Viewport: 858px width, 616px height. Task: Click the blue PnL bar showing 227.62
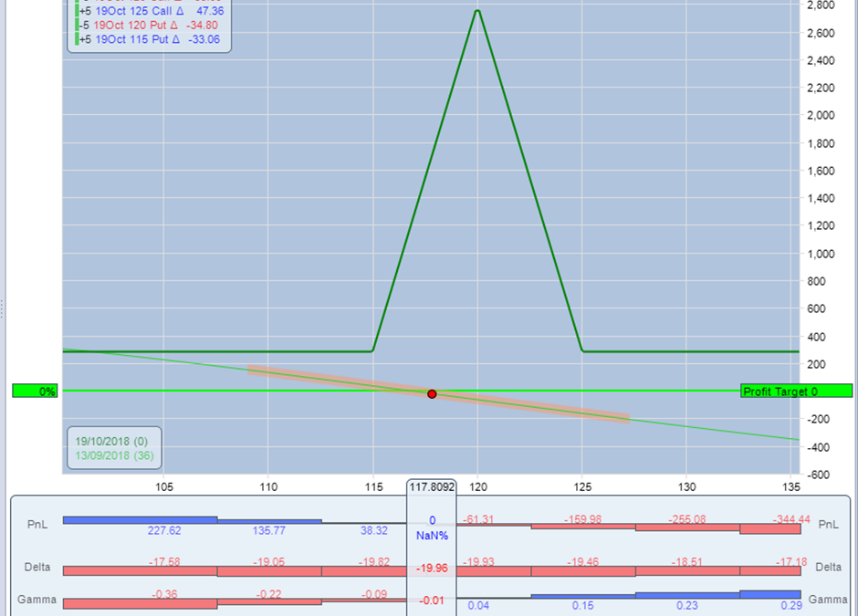(140, 519)
